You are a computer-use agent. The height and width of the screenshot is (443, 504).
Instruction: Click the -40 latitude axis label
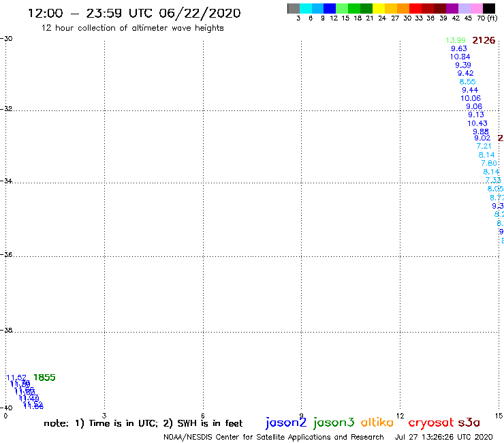6,408
